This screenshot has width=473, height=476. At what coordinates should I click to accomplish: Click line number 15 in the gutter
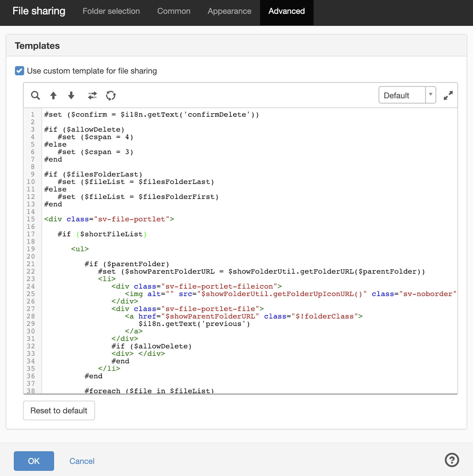31,219
